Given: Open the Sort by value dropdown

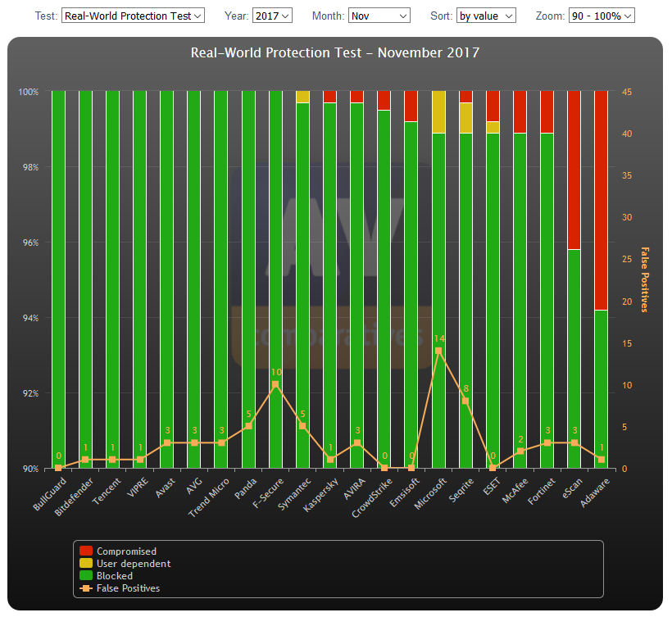Looking at the screenshot, I should (486, 16).
